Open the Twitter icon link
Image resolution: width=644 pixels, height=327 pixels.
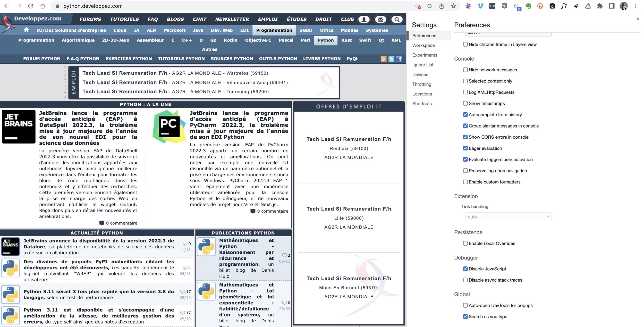391,59
